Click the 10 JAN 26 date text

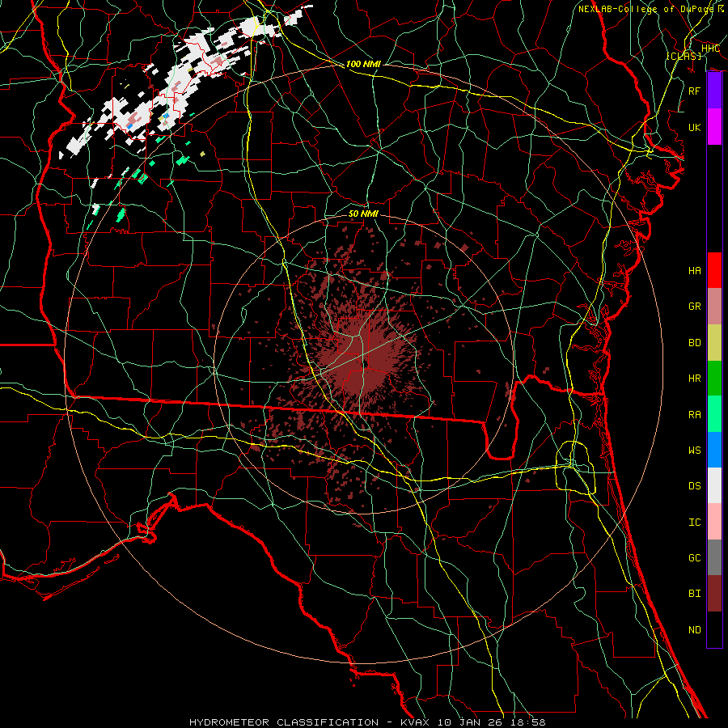coord(472,722)
